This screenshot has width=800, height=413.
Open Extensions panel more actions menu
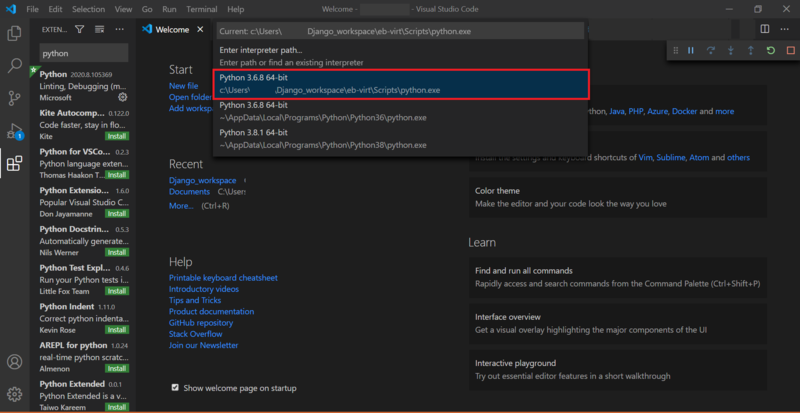[x=119, y=30]
